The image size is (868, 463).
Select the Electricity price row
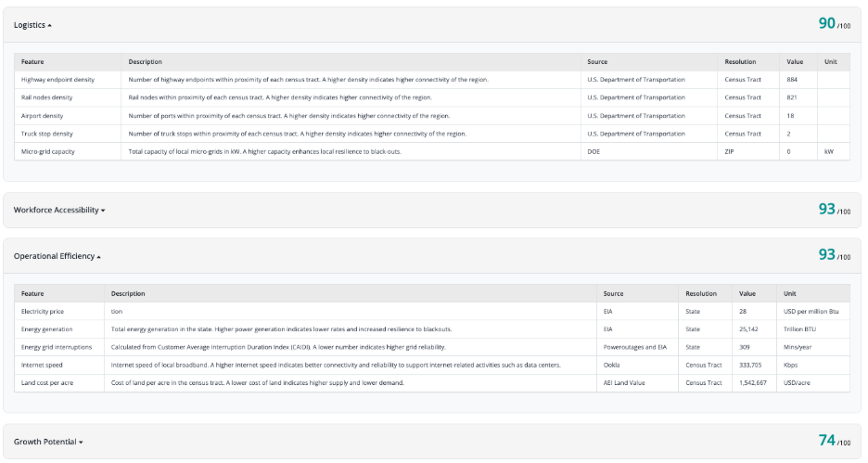(43, 312)
